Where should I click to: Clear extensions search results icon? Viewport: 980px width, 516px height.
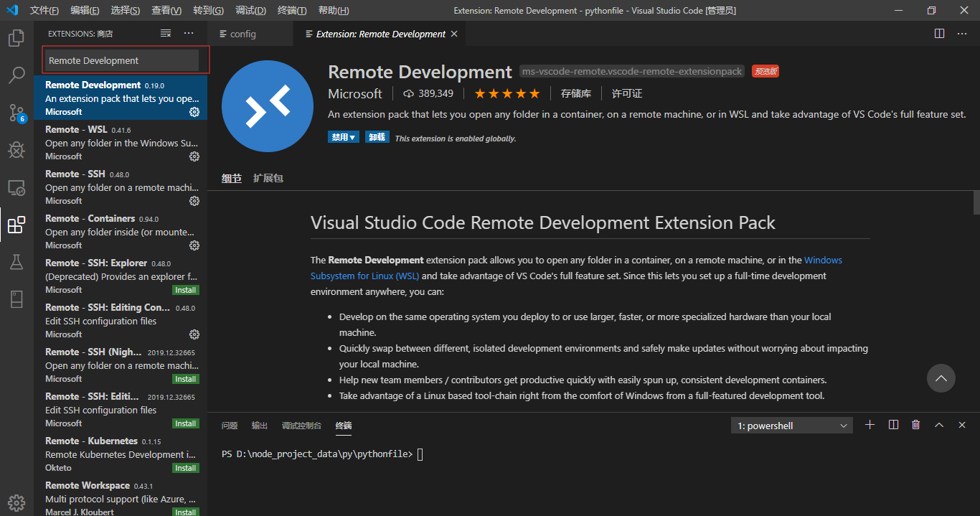[x=166, y=34]
